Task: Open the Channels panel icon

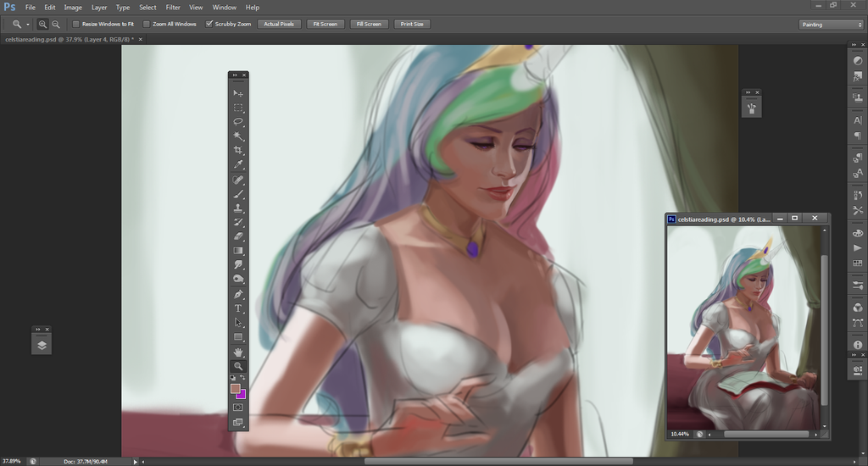Action: 858,308
